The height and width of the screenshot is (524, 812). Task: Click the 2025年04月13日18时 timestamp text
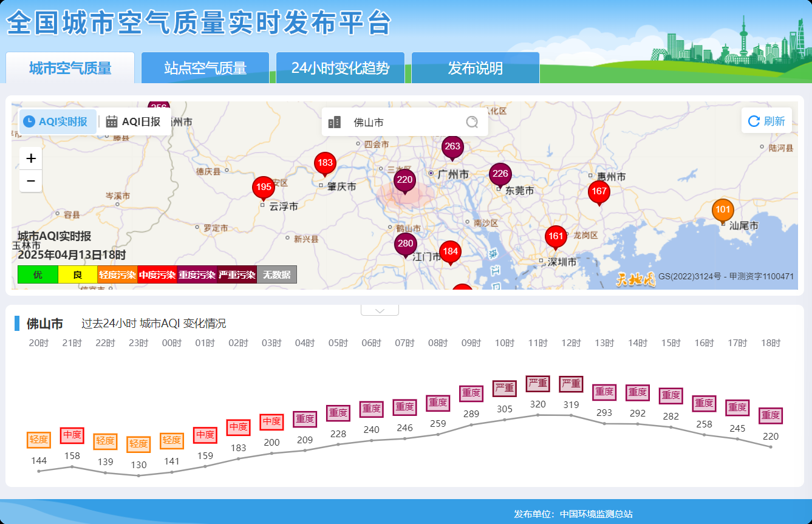click(72, 255)
